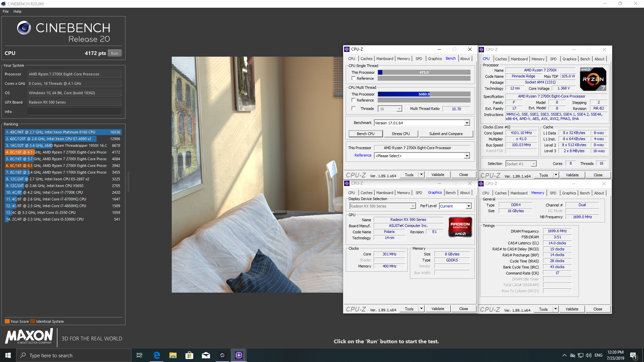Open Microsoft Edge from the taskbar
The width and height of the screenshot is (644, 362).
click(x=157, y=355)
